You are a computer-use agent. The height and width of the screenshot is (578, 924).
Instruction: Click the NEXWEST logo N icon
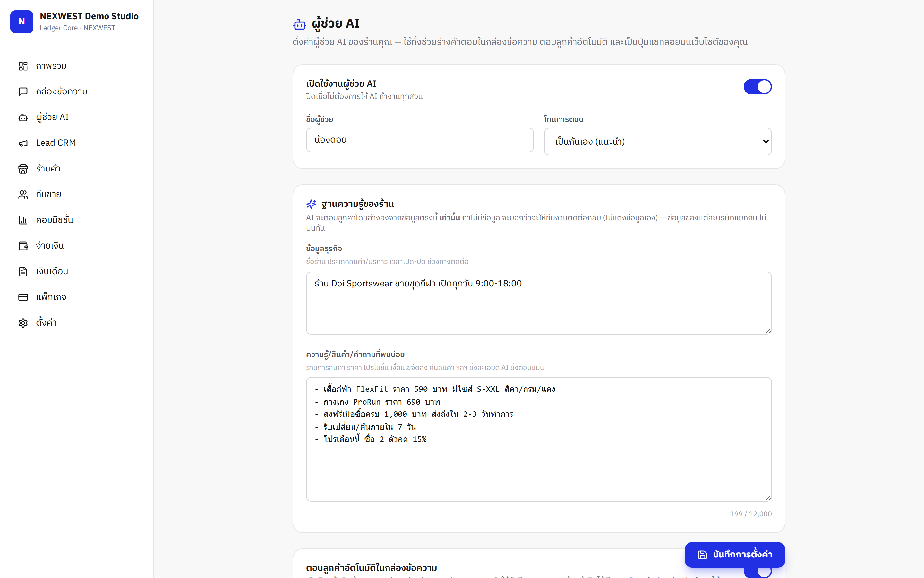pyautogui.click(x=22, y=22)
